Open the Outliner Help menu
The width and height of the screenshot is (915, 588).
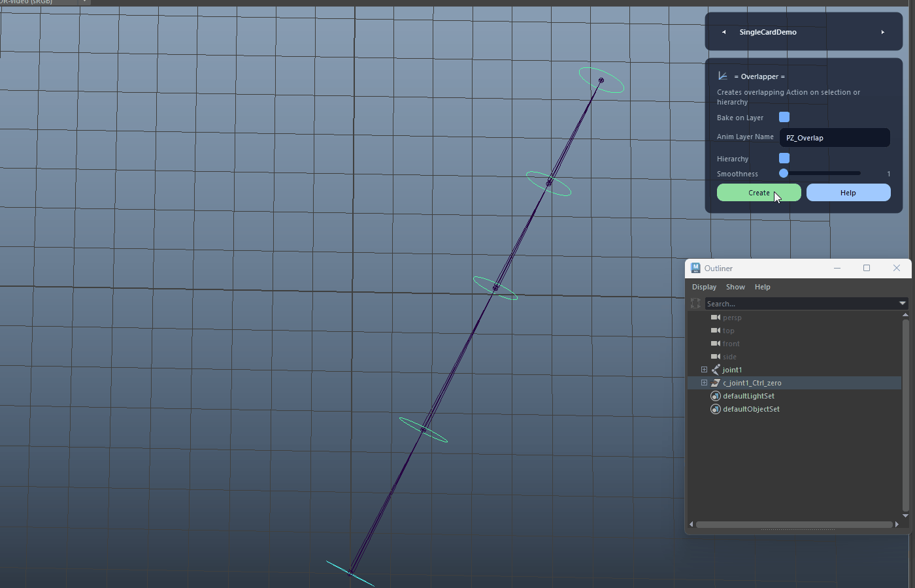click(762, 287)
